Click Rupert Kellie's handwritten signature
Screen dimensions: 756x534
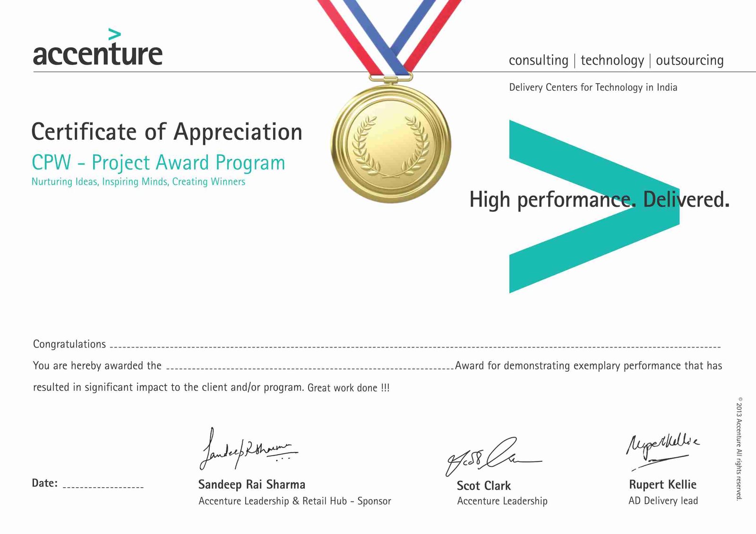(661, 449)
